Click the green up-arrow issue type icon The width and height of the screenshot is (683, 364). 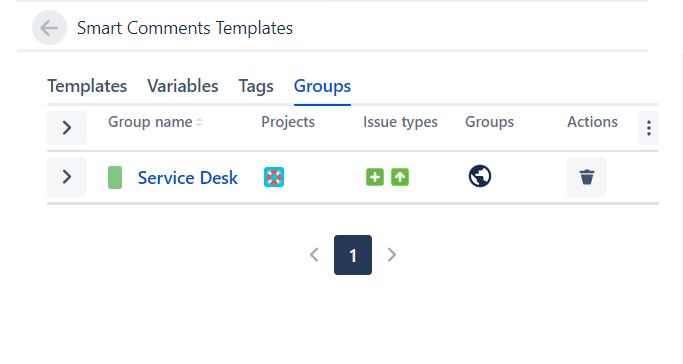click(400, 177)
